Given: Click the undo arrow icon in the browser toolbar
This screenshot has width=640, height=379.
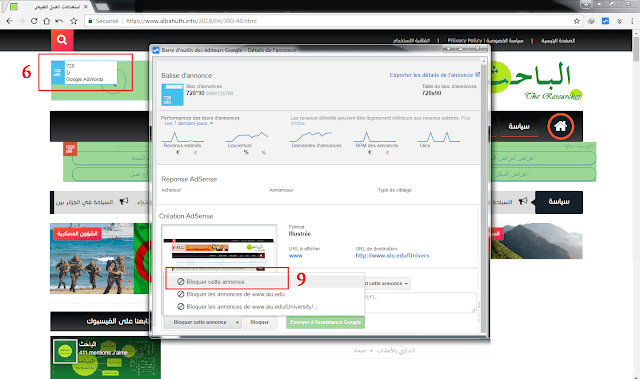Looking at the screenshot, I should click(x=59, y=21).
